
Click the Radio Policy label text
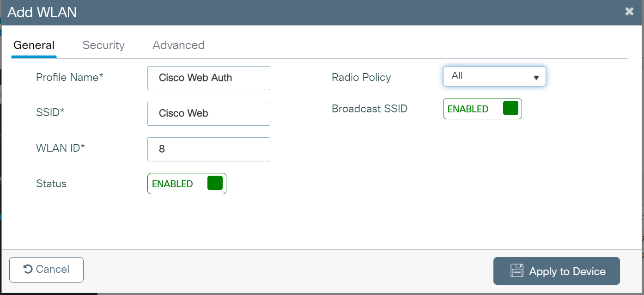point(361,78)
